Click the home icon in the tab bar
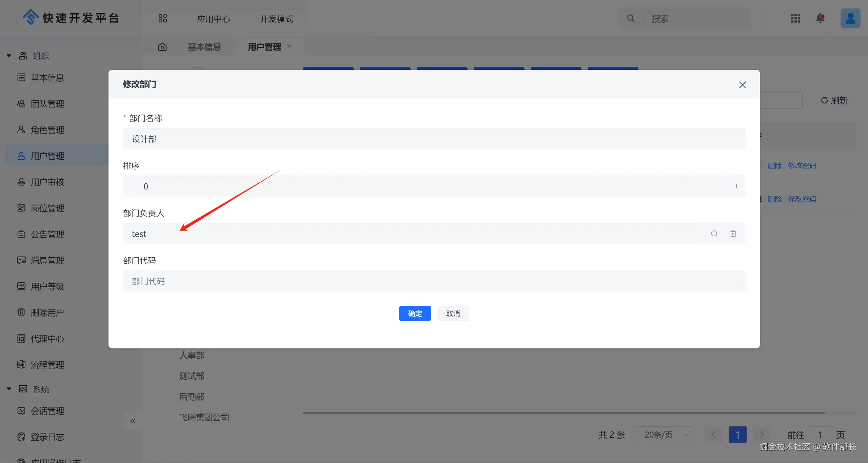868x463 pixels. [x=162, y=47]
